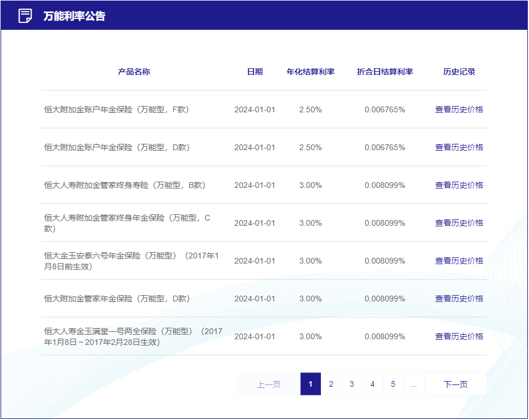This screenshot has width=529, height=420.
Task: Click the document icon beside 万能利率公告
Action: tap(25, 16)
